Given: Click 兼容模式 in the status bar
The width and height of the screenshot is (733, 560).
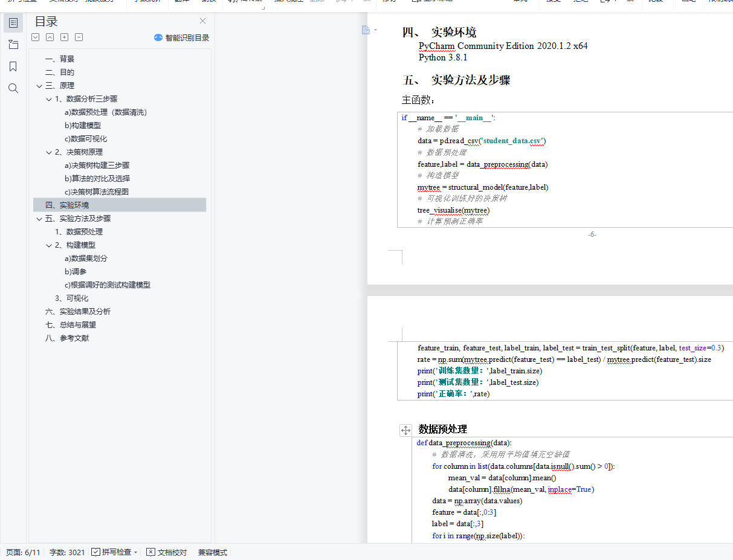Looking at the screenshot, I should click(x=213, y=552).
